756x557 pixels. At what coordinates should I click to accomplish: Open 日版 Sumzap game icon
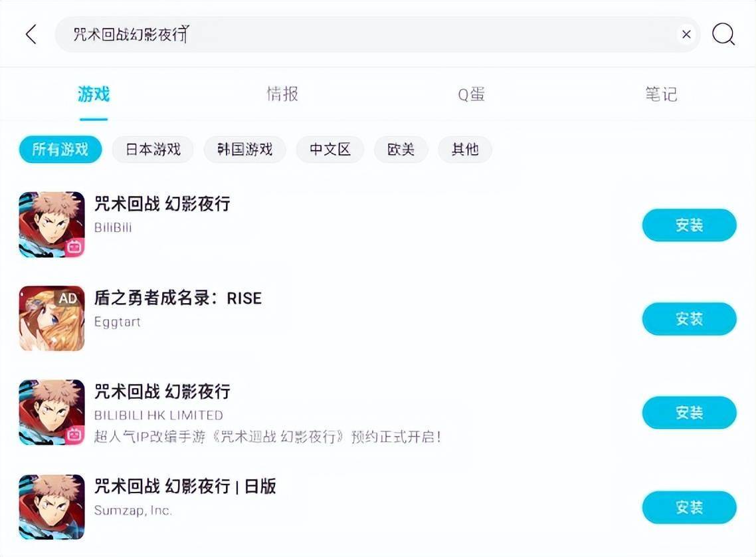52,507
